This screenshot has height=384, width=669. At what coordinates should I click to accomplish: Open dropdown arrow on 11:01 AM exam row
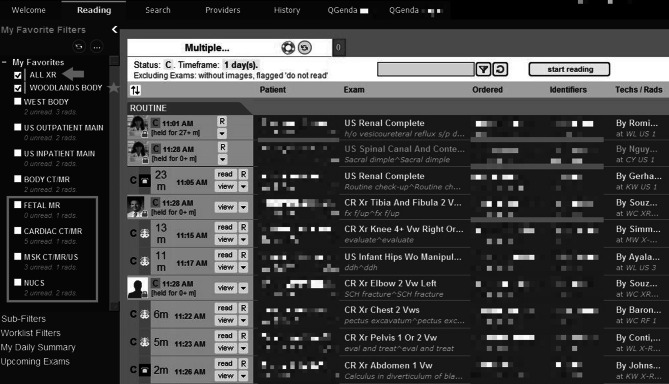click(x=222, y=134)
